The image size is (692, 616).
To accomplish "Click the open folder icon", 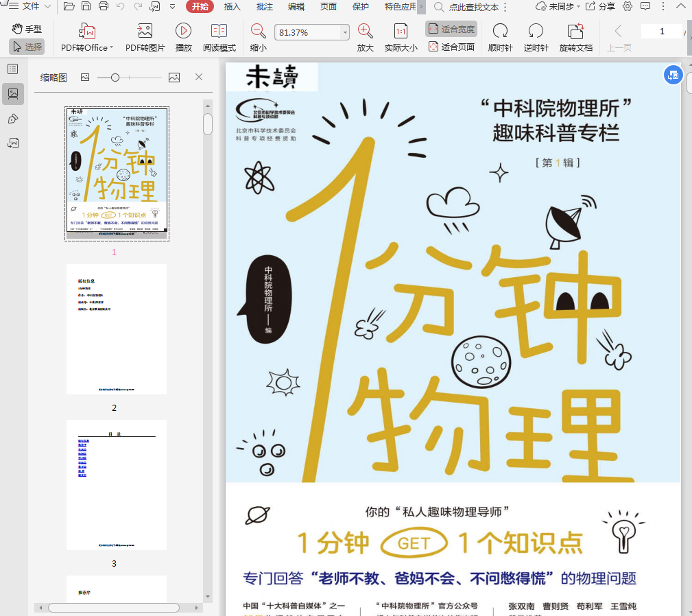I will [69, 6].
